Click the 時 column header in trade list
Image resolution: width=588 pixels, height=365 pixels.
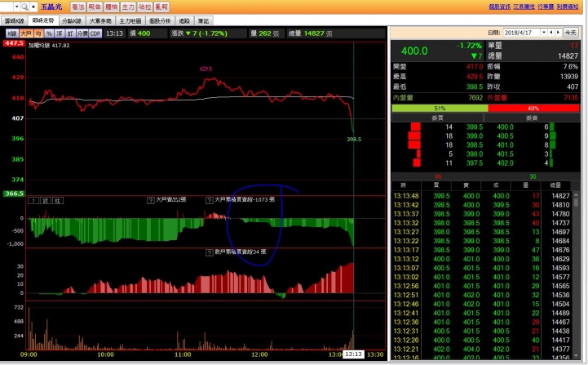point(404,185)
